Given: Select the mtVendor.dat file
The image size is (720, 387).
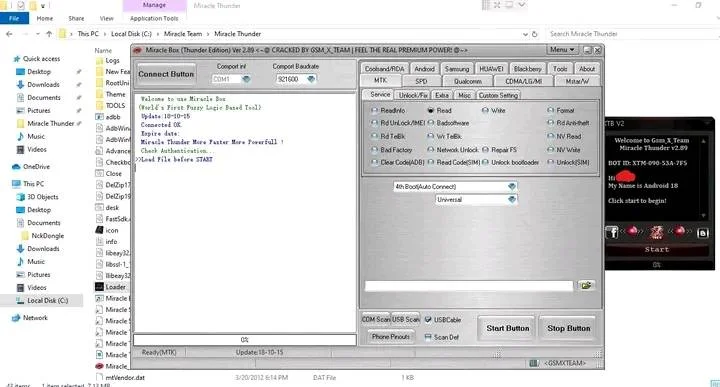Looking at the screenshot, I should click(125, 378).
